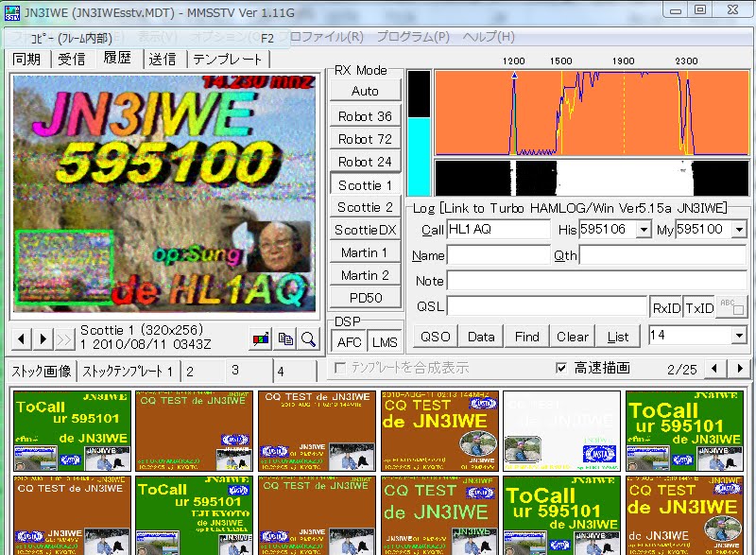Click the QSO log button
Screen dimensions: 756x555
pos(436,336)
